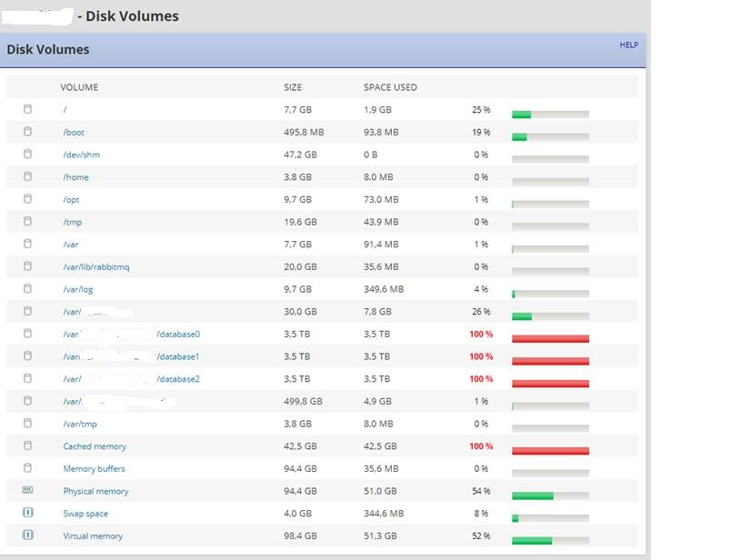Click the 344,6 MB used value for Swap space
Screen dimensions: 750x560
point(384,514)
